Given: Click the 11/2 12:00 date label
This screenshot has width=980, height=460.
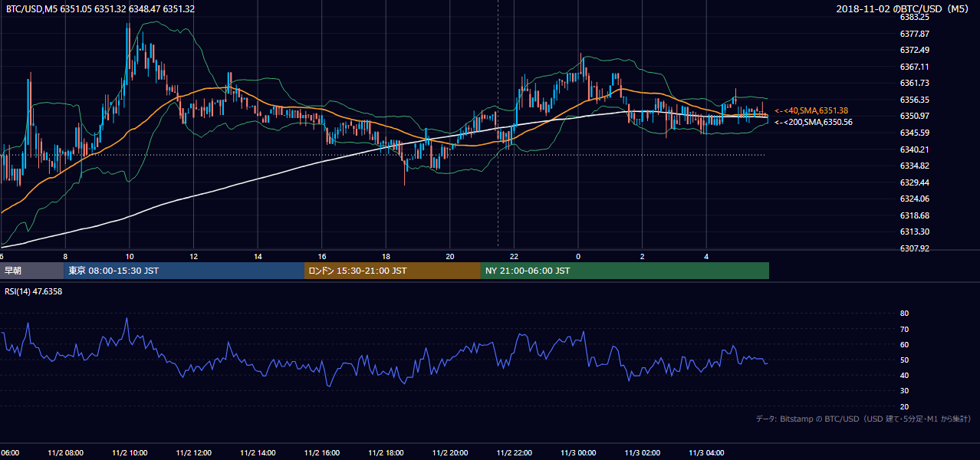Looking at the screenshot, I should coord(194,453).
